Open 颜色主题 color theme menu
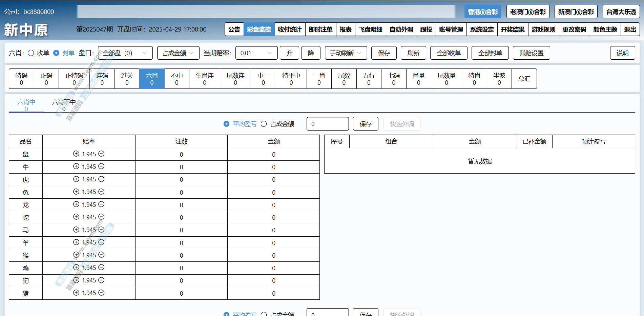The image size is (644, 316). click(x=605, y=29)
